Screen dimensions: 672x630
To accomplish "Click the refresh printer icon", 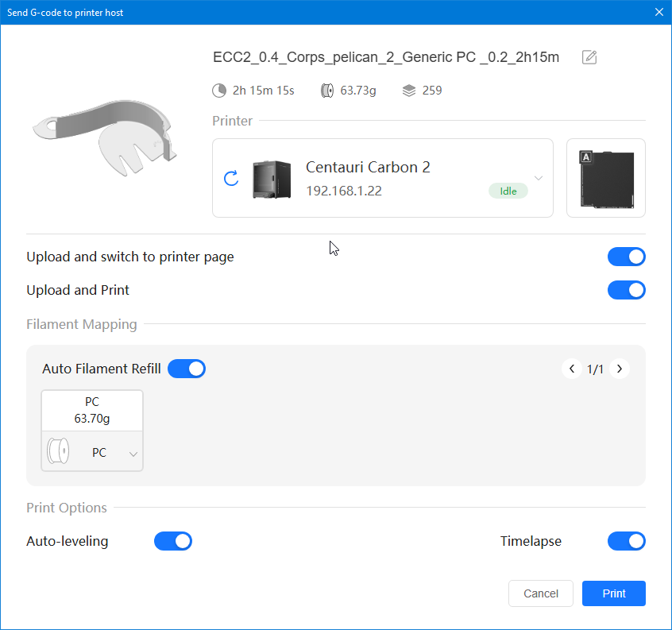I will [x=231, y=178].
